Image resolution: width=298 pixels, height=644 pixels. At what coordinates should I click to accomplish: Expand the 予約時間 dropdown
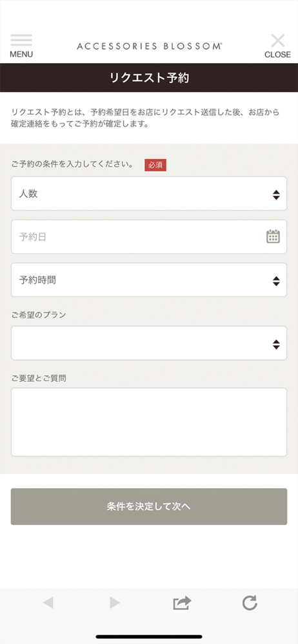149,279
